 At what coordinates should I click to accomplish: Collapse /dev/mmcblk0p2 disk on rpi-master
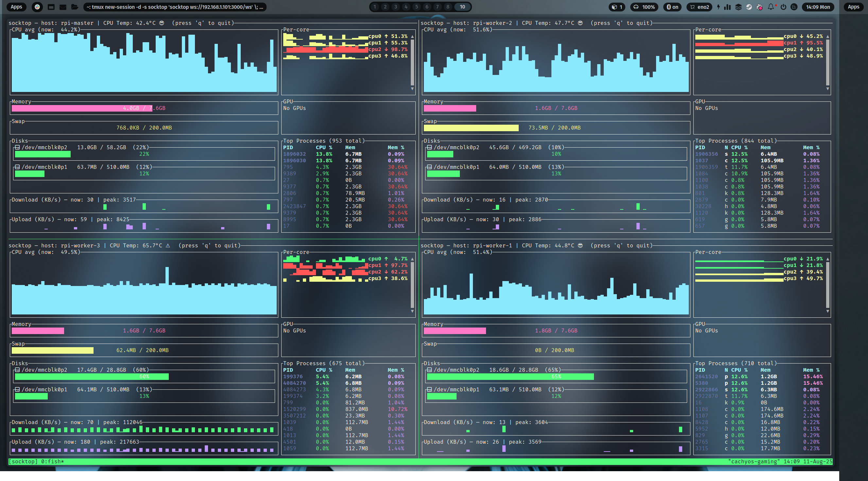[x=17, y=147]
